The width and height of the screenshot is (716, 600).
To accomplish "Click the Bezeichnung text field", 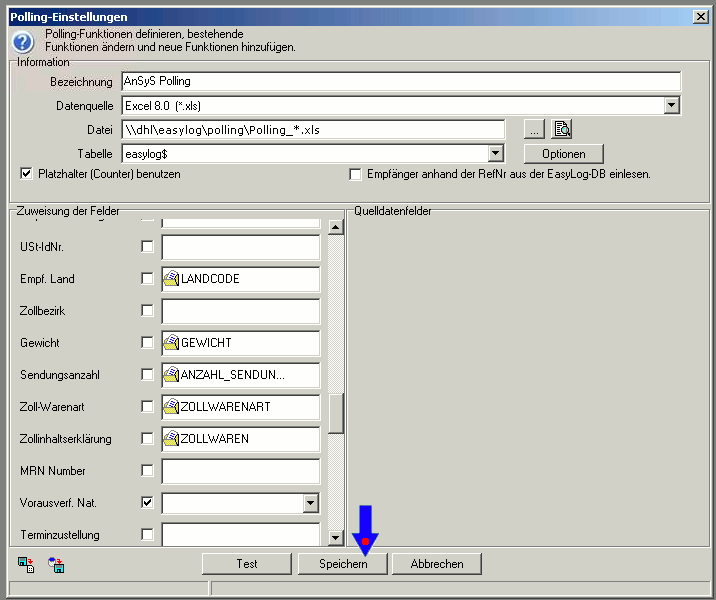I will coord(400,81).
